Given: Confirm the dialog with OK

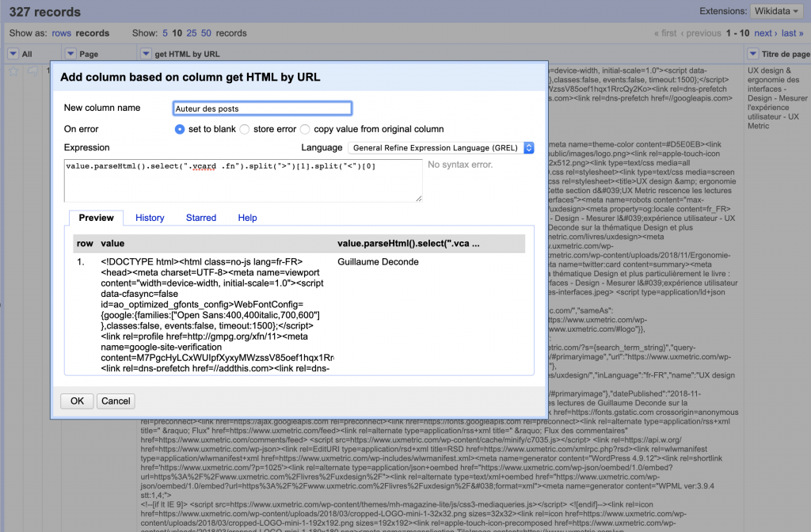Looking at the screenshot, I should pos(77,401).
